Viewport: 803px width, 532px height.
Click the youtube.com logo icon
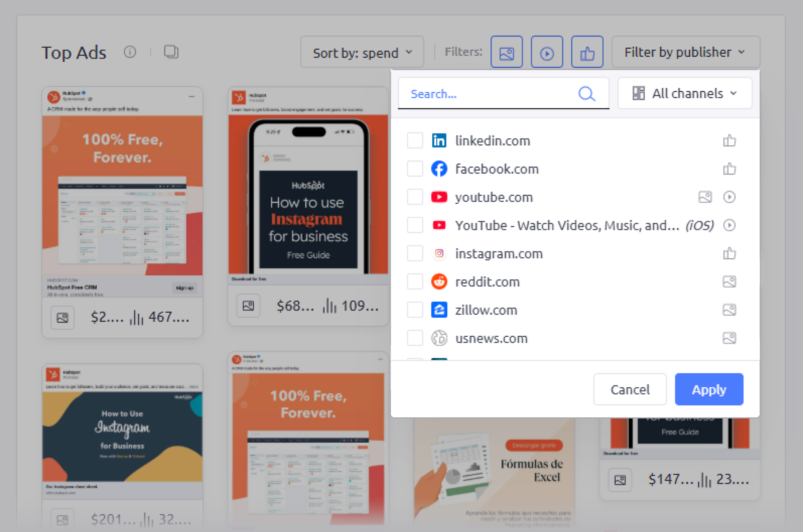tap(439, 197)
